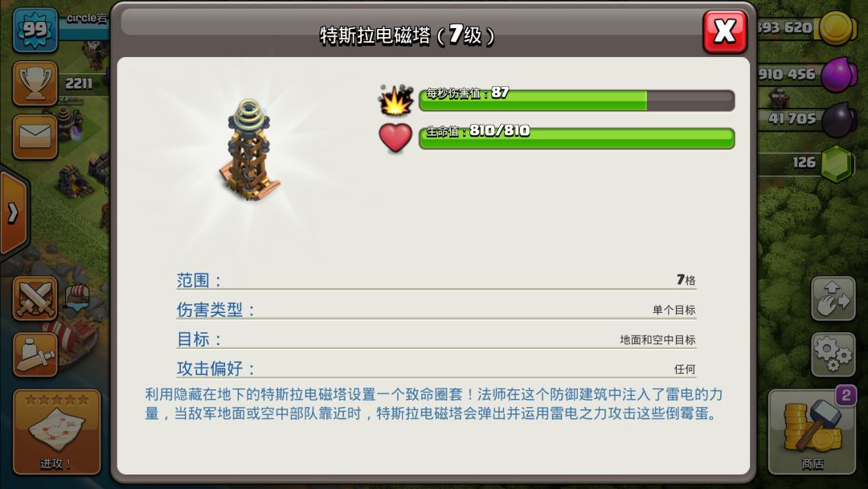Image resolution: width=868 pixels, height=489 pixels.
Task: Tap the crossed swords battle log icon
Action: pyautogui.click(x=35, y=298)
